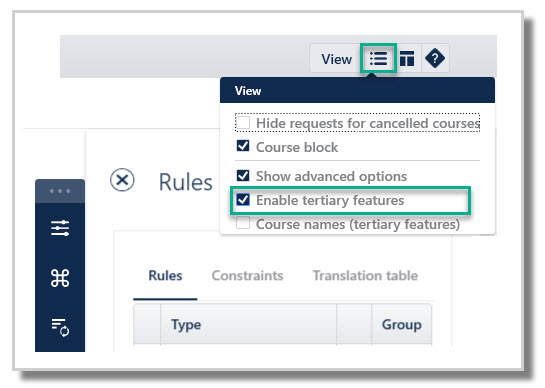The height and width of the screenshot is (388, 545).
Task: Click the three dots sidebar handle
Action: tap(60, 191)
